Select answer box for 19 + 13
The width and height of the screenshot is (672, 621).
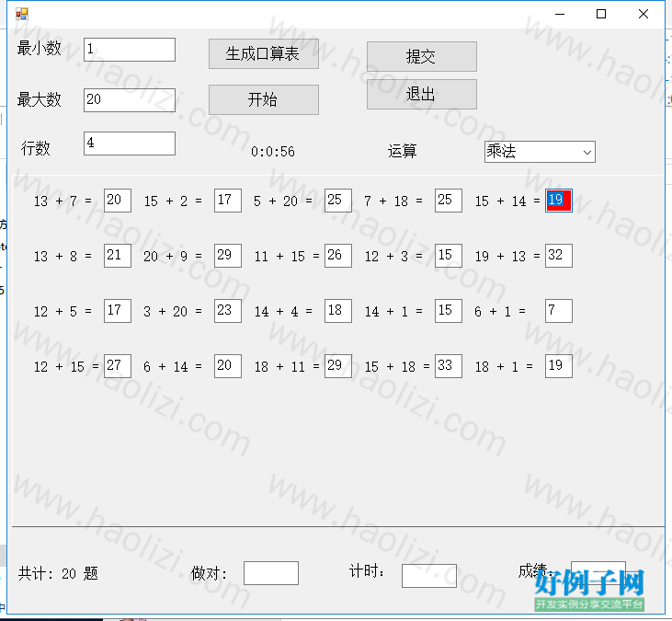point(559,256)
